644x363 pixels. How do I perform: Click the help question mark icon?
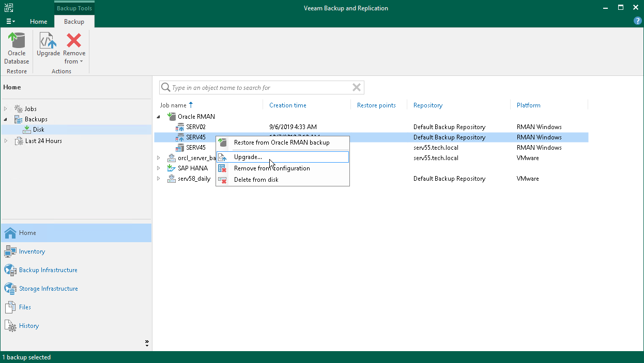point(637,21)
